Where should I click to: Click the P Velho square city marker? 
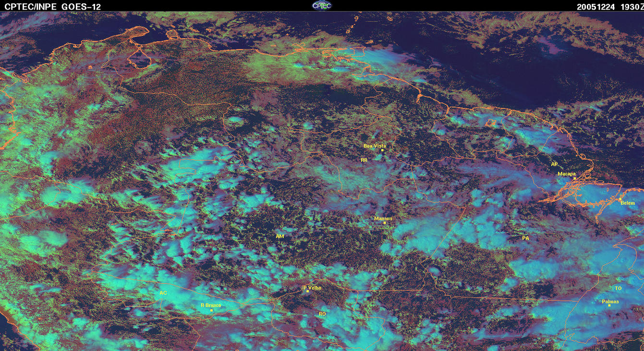click(x=307, y=291)
